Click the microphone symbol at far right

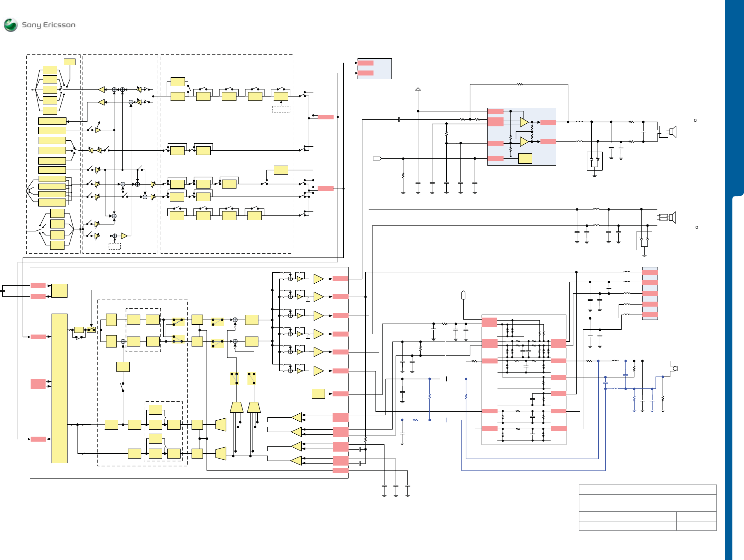[674, 368]
